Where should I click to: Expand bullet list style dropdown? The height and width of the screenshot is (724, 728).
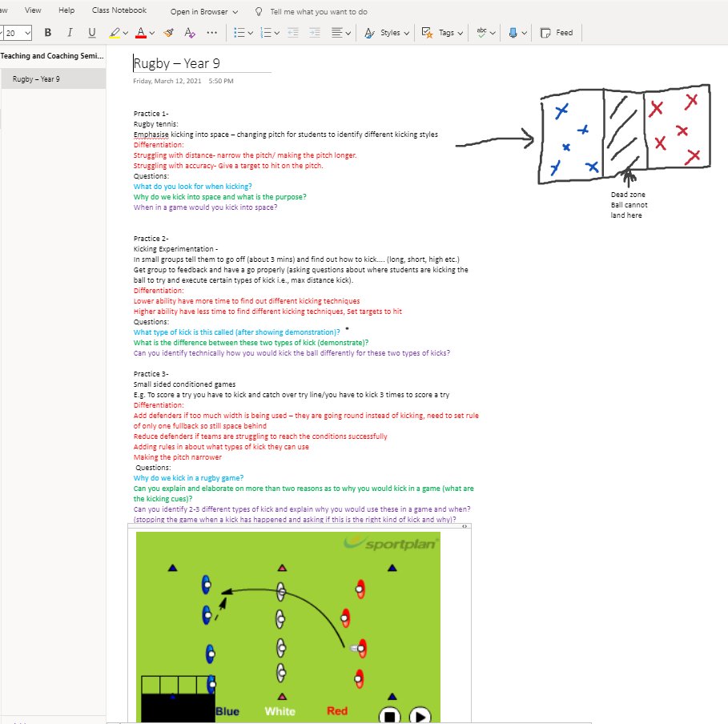[251, 33]
